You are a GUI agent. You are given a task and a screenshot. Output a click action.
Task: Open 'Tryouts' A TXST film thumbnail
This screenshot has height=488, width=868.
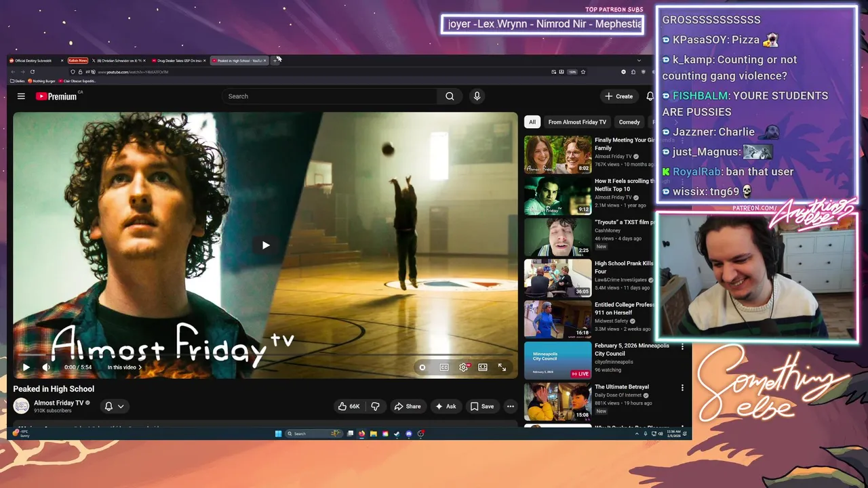[557, 237]
